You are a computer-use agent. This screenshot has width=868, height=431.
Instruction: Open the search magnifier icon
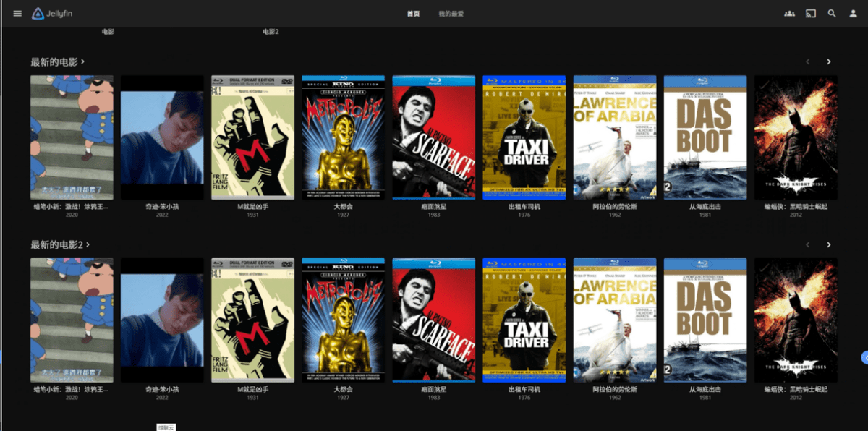832,14
